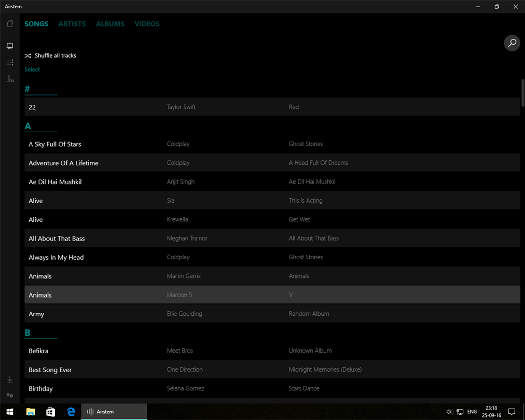Open the downloads arrow icon in sidebar

pos(10,379)
